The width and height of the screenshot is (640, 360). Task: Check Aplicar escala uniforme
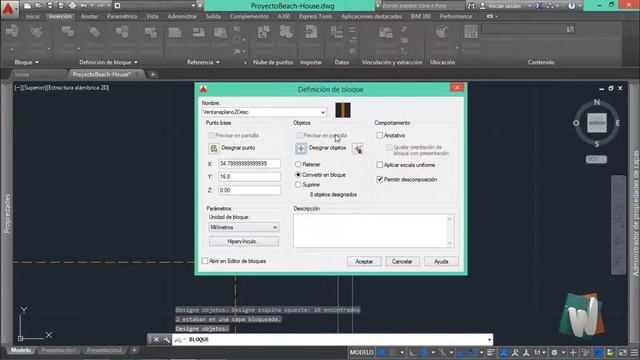click(x=380, y=165)
